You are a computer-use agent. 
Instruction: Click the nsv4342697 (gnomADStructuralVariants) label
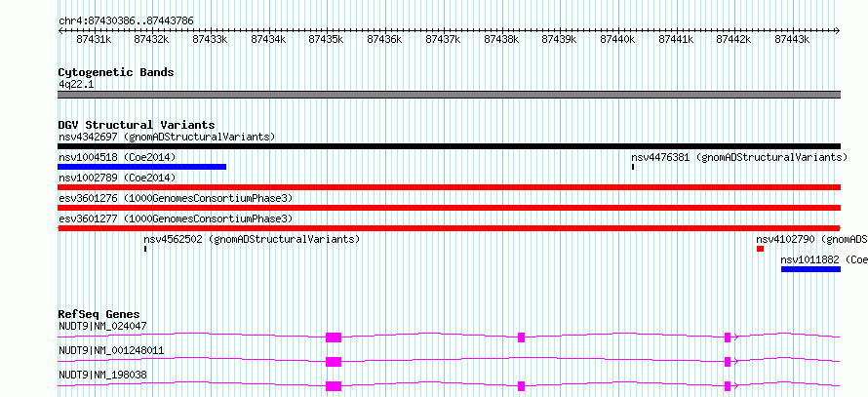pos(167,137)
